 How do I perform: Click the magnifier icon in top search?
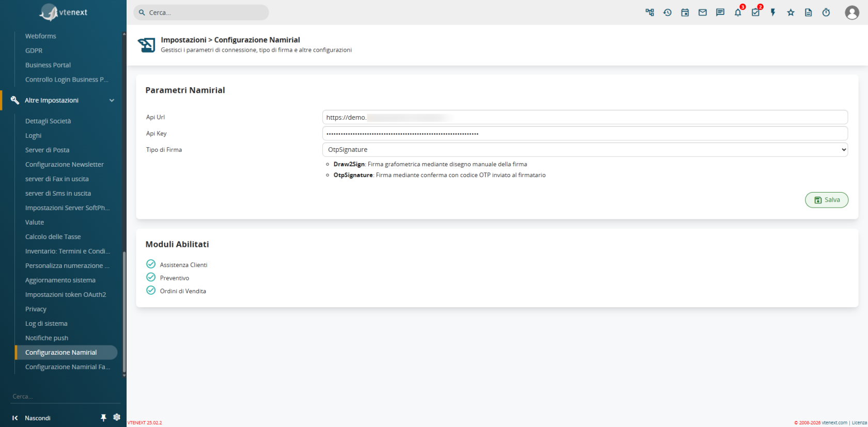(142, 12)
